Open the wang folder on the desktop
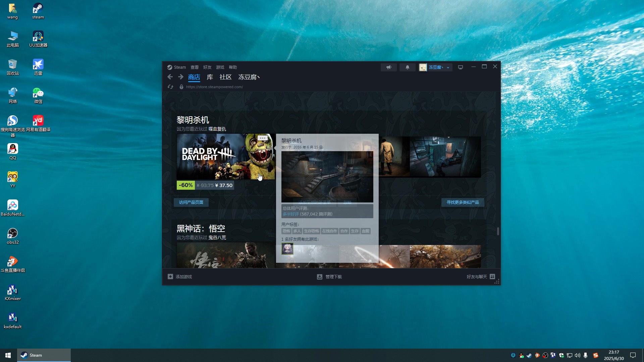This screenshot has height=362, width=644. pyautogui.click(x=13, y=11)
